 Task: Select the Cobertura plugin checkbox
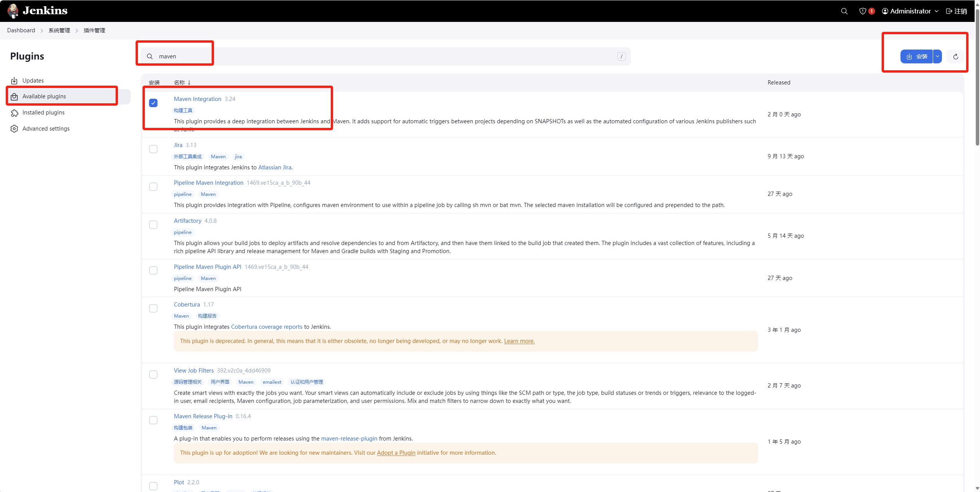[153, 308]
